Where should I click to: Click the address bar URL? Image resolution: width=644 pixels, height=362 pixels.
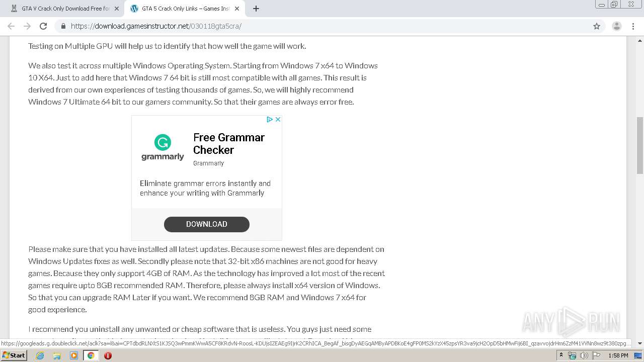[x=156, y=26]
